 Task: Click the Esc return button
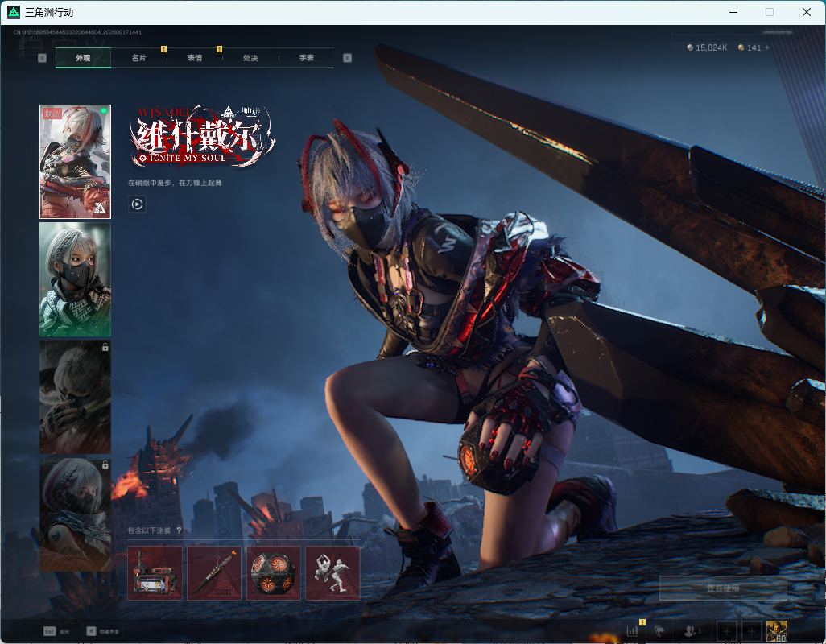[56, 631]
